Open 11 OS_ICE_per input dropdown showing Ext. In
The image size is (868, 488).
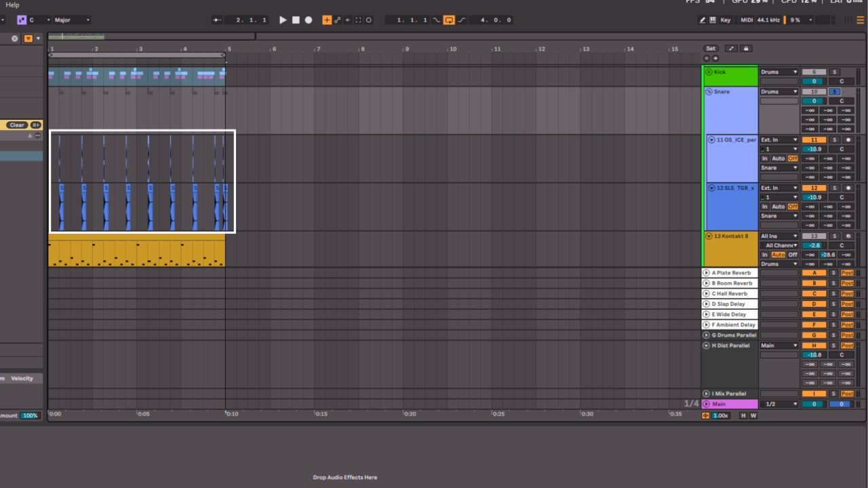coord(779,140)
